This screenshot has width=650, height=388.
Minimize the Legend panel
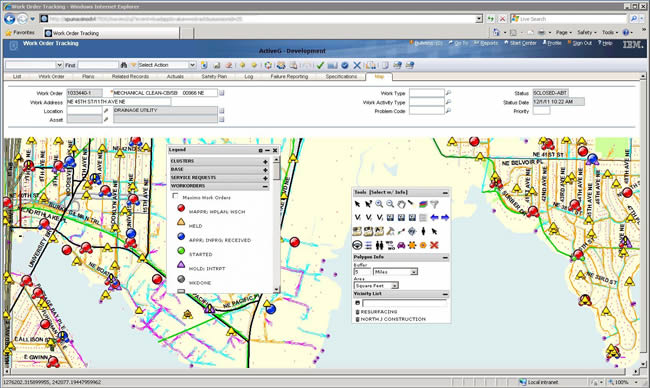click(x=267, y=150)
